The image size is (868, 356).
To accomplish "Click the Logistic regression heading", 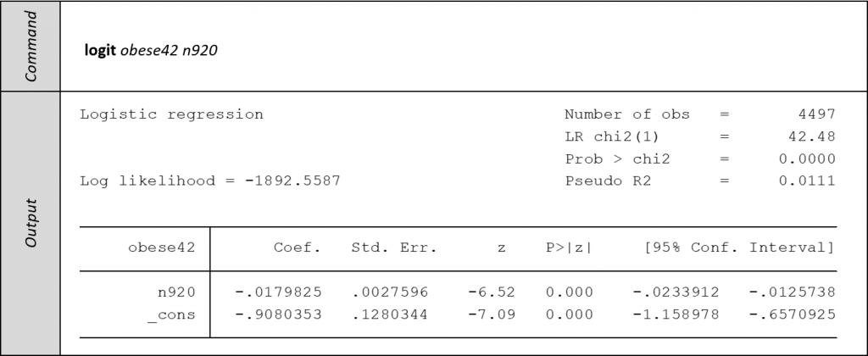I will pos(171,114).
